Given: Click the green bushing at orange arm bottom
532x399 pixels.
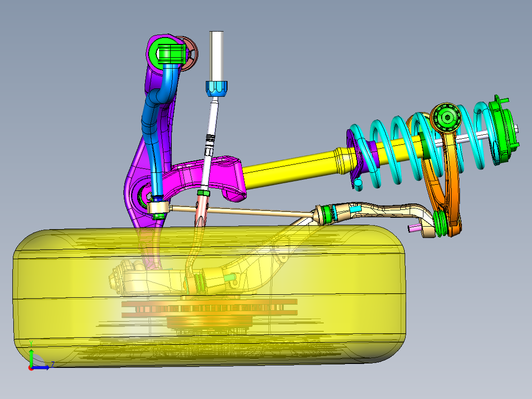Looking at the screenshot, I should (441, 223).
